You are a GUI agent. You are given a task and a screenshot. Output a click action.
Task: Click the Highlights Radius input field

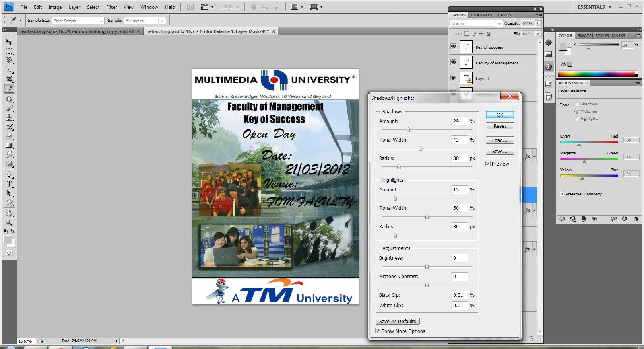459,226
